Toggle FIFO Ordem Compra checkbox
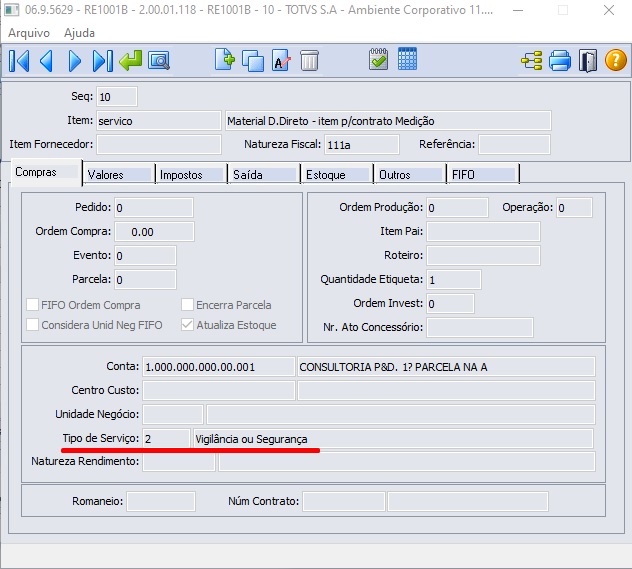This screenshot has height=569, width=632. tap(33, 305)
